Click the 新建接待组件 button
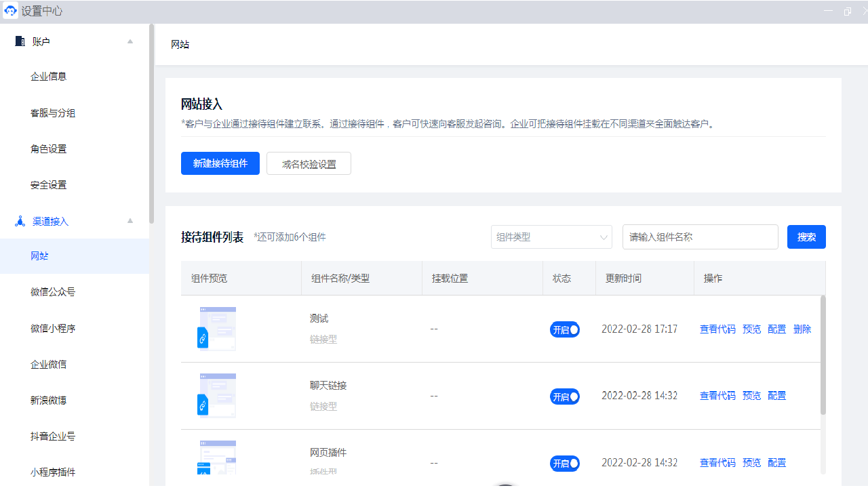868x488 pixels. point(220,163)
